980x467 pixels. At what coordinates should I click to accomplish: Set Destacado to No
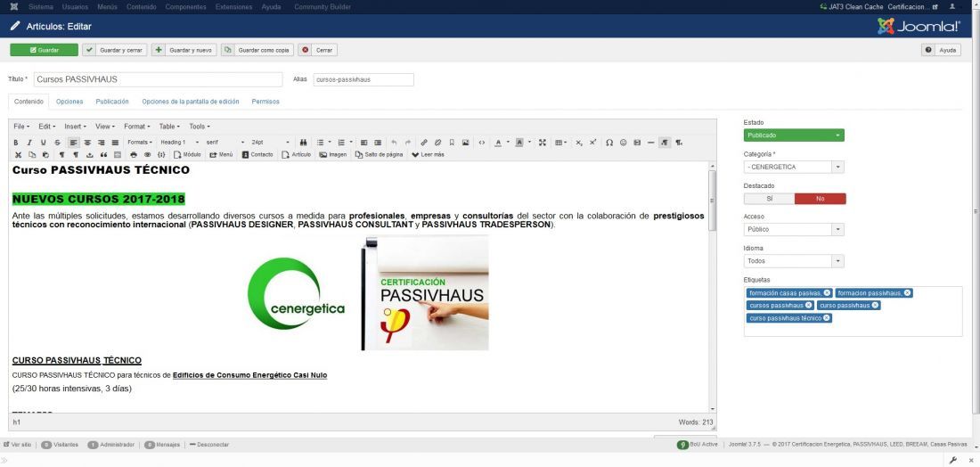click(820, 199)
